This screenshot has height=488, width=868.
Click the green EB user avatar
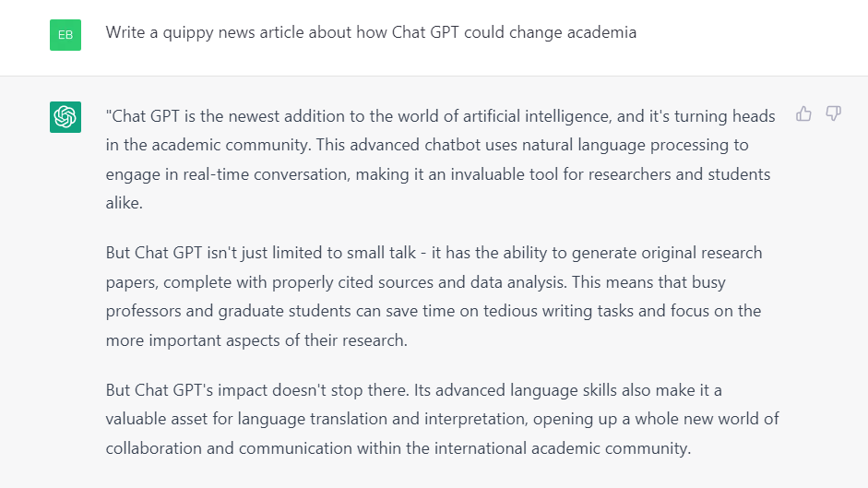pos(65,35)
